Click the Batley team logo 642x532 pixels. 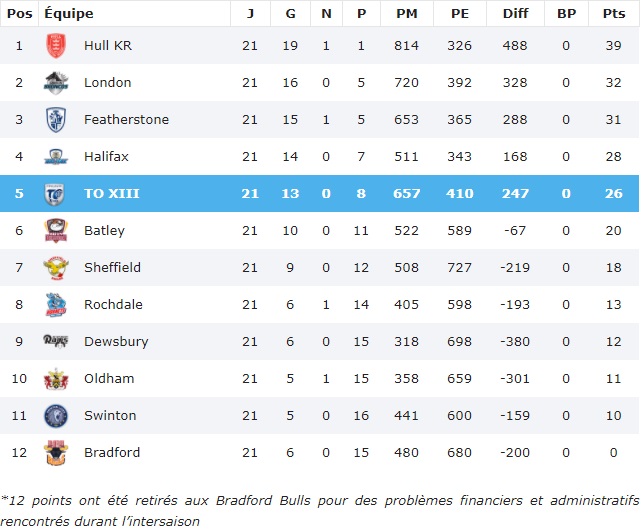click(x=56, y=231)
